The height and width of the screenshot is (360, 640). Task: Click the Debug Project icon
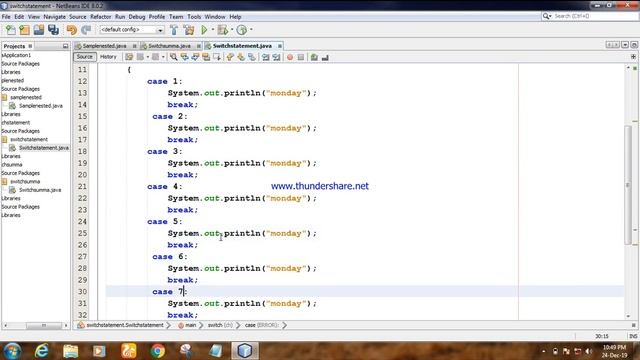pyautogui.click(x=222, y=30)
